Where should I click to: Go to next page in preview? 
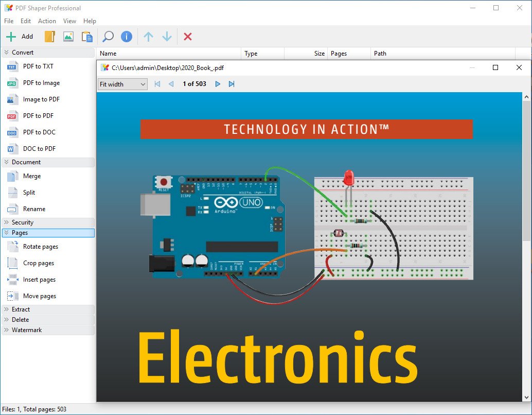point(218,84)
